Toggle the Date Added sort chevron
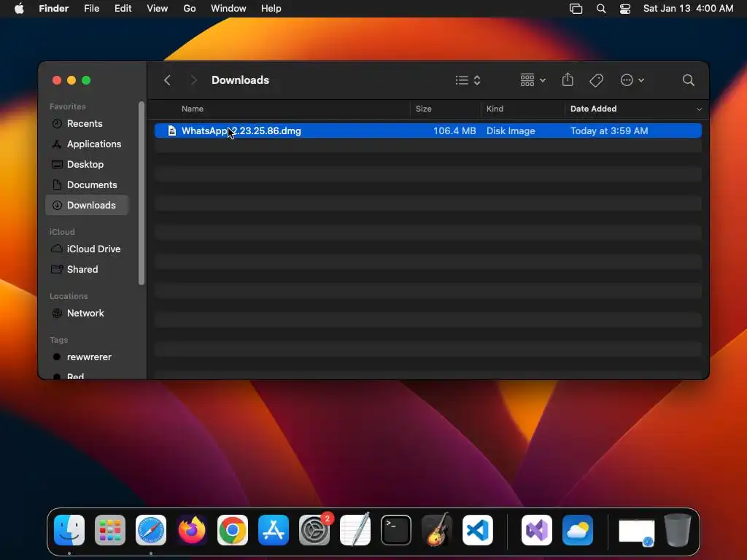Viewport: 747px width, 560px height. (699, 109)
